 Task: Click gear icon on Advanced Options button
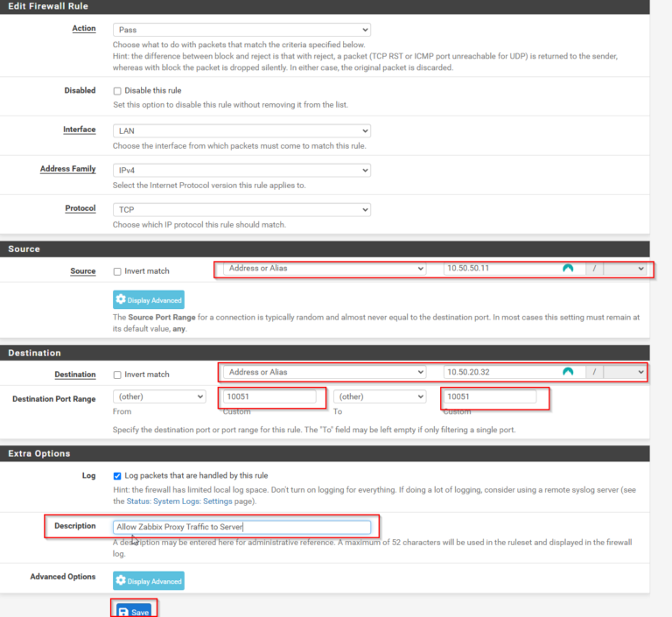(x=121, y=581)
